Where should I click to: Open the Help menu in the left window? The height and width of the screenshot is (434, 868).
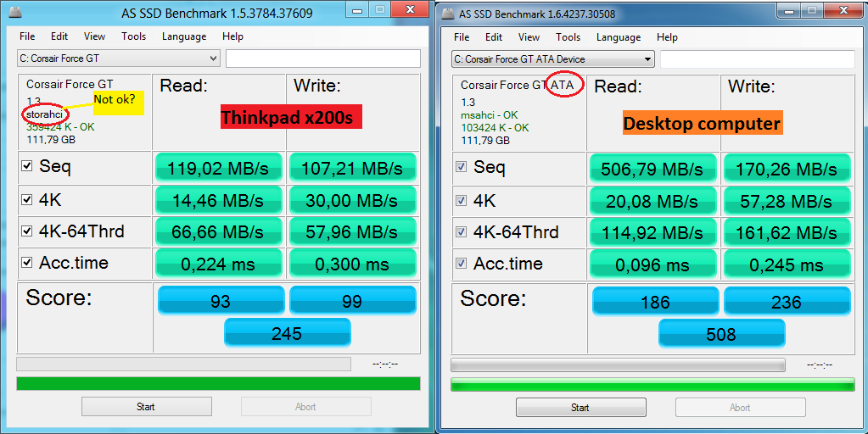pyautogui.click(x=233, y=36)
